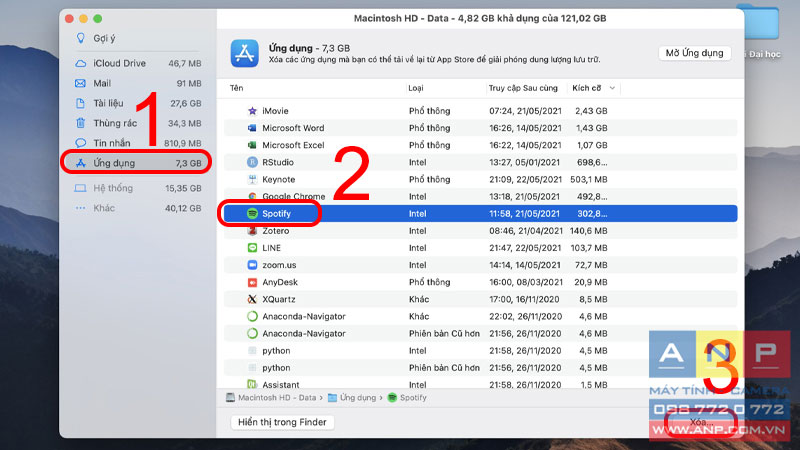This screenshot has width=800, height=450.
Task: Click the Mở Ứng dụng button
Action: 694,53
